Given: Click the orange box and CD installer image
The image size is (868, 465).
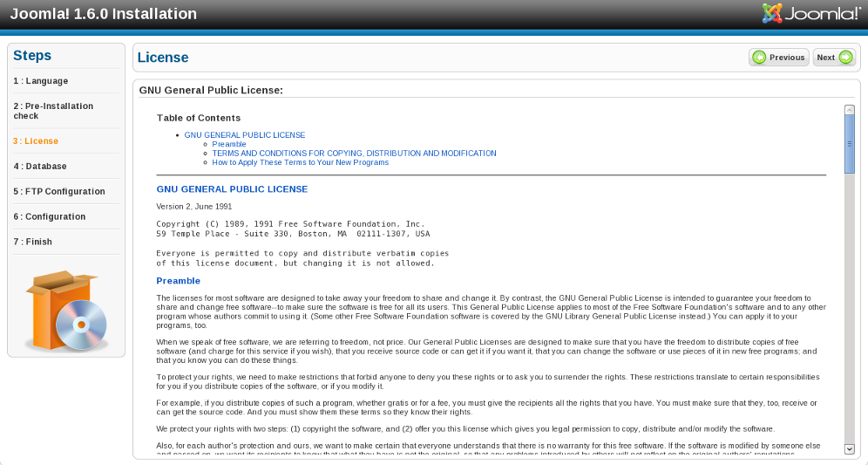Looking at the screenshot, I should point(66,311).
